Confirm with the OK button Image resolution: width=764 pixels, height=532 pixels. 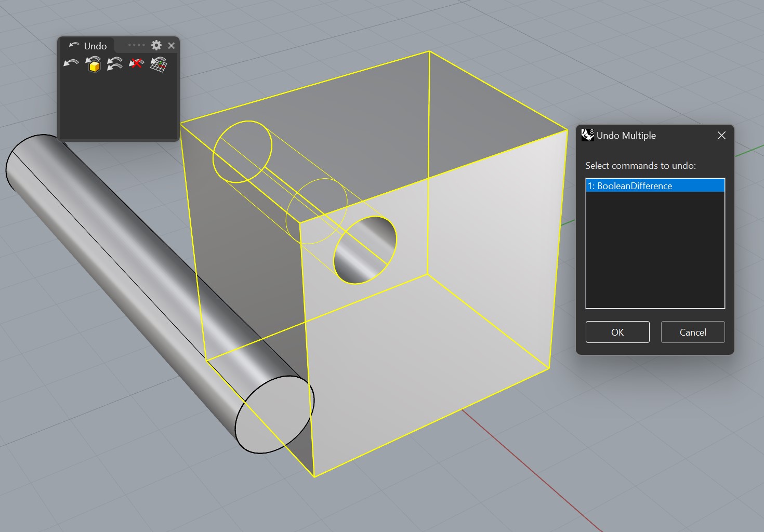coord(617,332)
